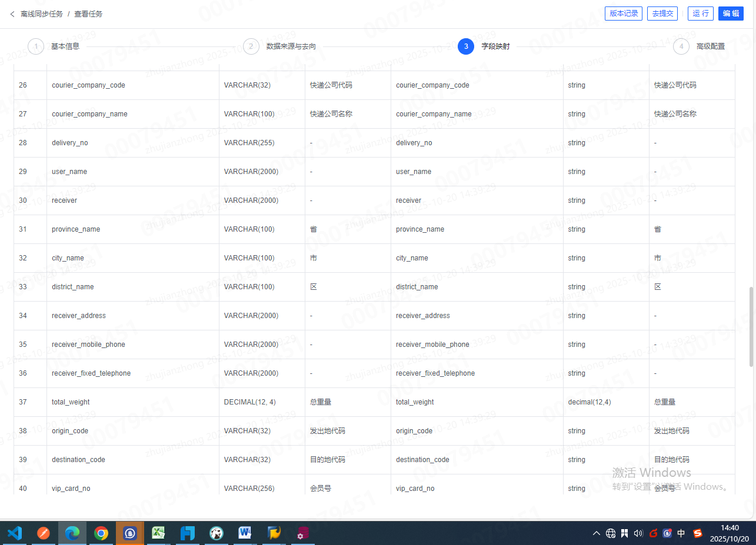This screenshot has width=756, height=545.
Task: Click the Sogou input method tray icon
Action: 698,533
